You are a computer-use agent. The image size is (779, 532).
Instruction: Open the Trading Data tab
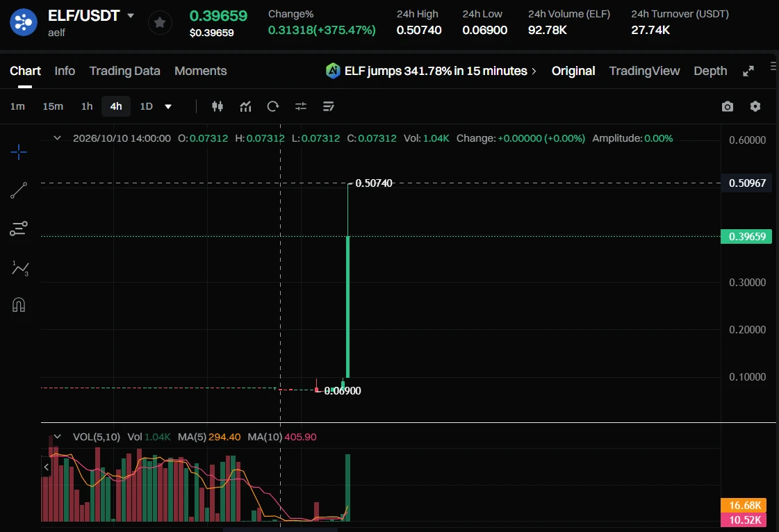124,71
